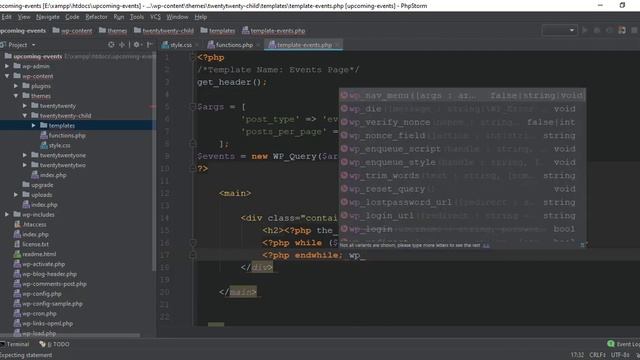
Task: Select functions.php in project tree
Action: pyautogui.click(x=63, y=136)
